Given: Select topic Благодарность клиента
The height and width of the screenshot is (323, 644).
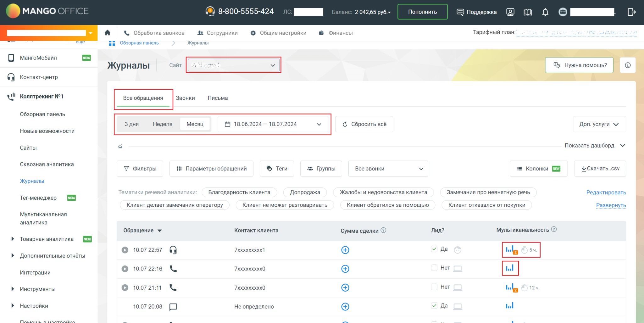Looking at the screenshot, I should coord(239,192).
